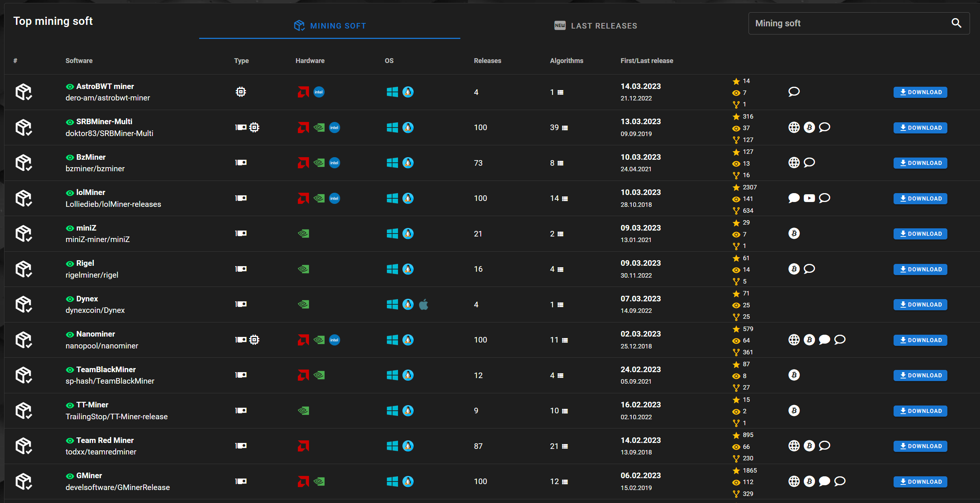Open the Bitcointalk icon for TT-Miner

[x=793, y=411]
